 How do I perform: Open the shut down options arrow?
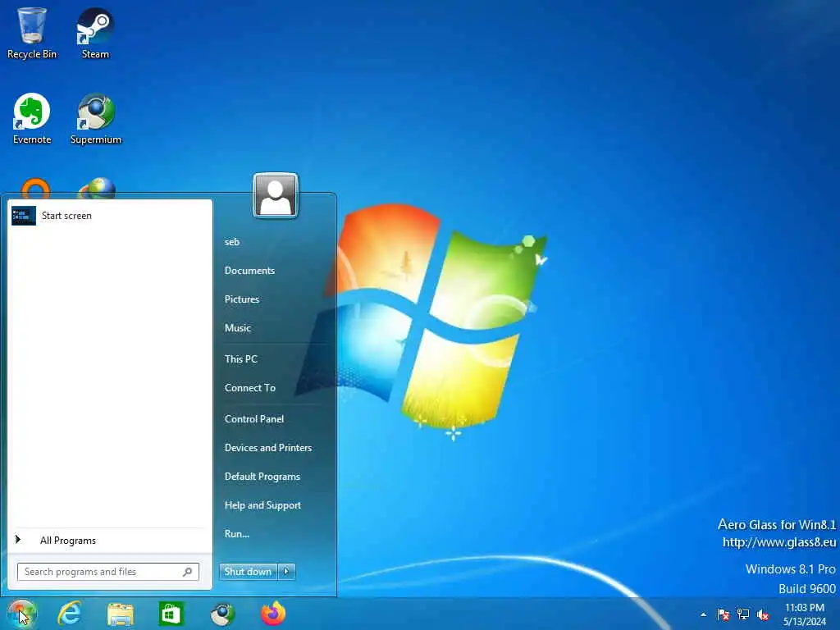(x=286, y=572)
